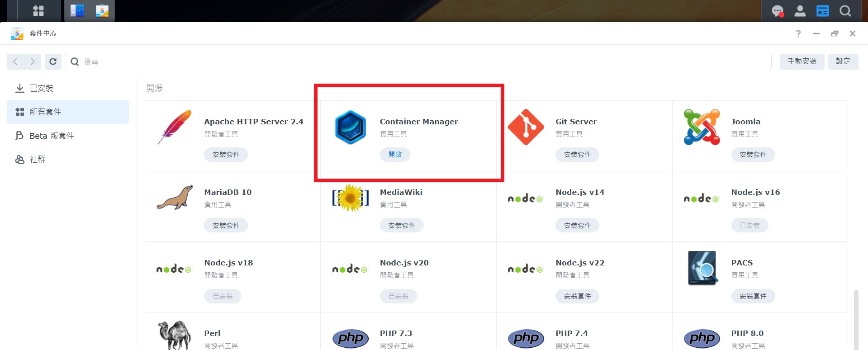This screenshot has width=868, height=350.
Task: Install the Git Server package
Action: pyautogui.click(x=577, y=155)
